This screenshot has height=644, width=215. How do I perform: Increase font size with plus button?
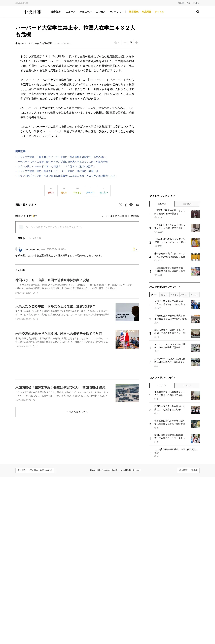coord(136,42)
